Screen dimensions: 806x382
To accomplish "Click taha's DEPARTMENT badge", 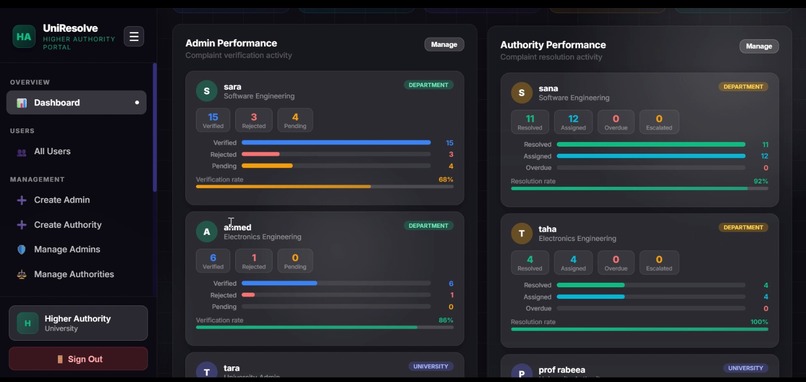I will coord(743,227).
